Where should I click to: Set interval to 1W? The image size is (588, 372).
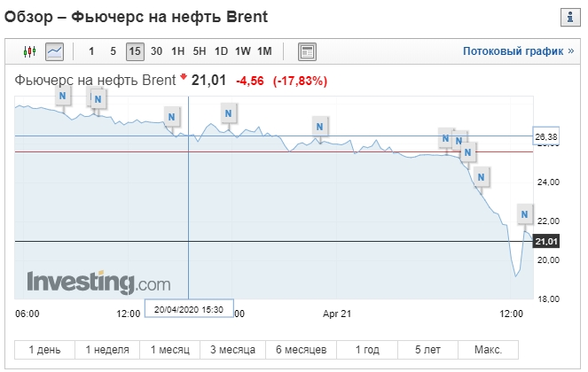click(x=242, y=51)
